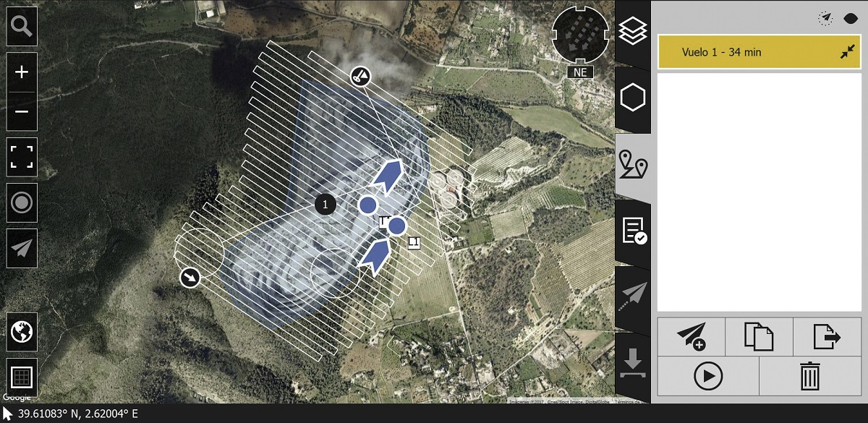Viewport: 868px width, 423px height.
Task: Open the globe map source icon
Action: click(22, 332)
